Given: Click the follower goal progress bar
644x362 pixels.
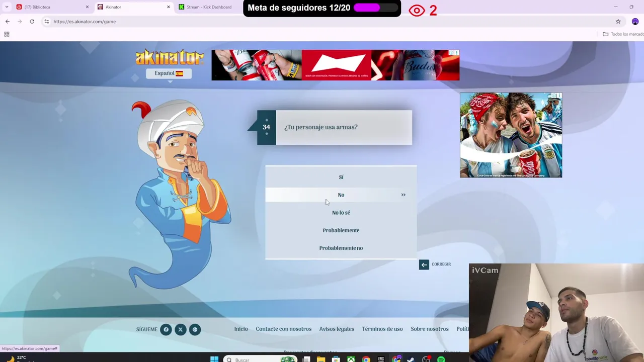Looking at the screenshot, I should (375, 8).
